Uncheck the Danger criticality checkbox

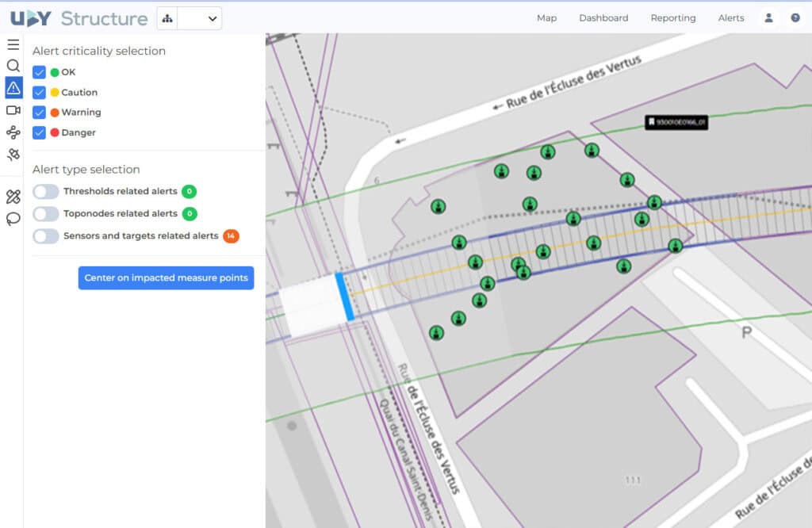[x=39, y=132]
